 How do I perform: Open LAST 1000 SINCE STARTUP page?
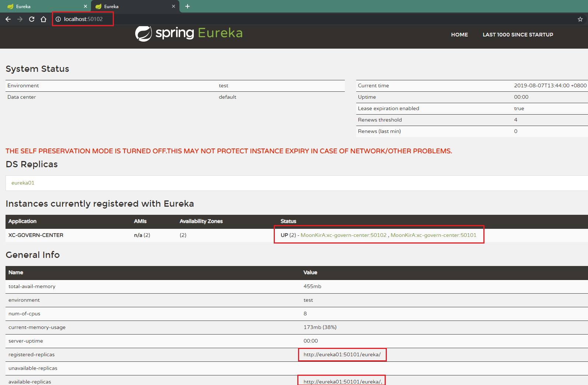point(518,35)
